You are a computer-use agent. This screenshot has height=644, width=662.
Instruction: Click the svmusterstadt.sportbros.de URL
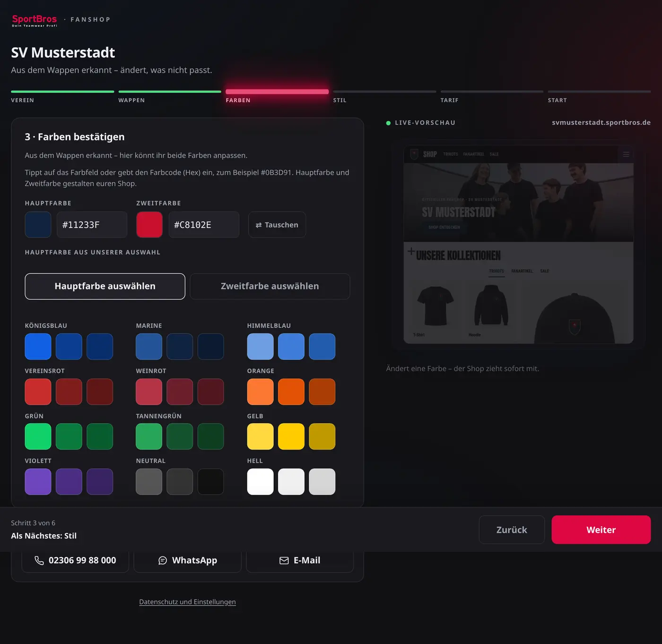(601, 122)
